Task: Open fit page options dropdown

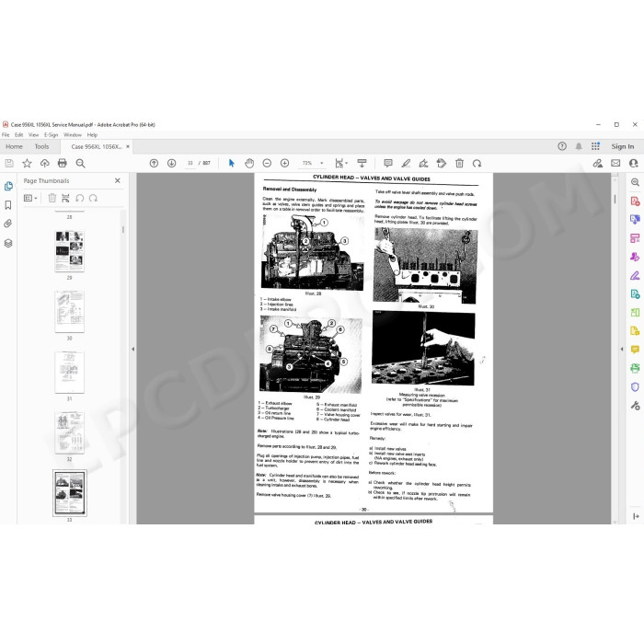Action: tap(341, 164)
